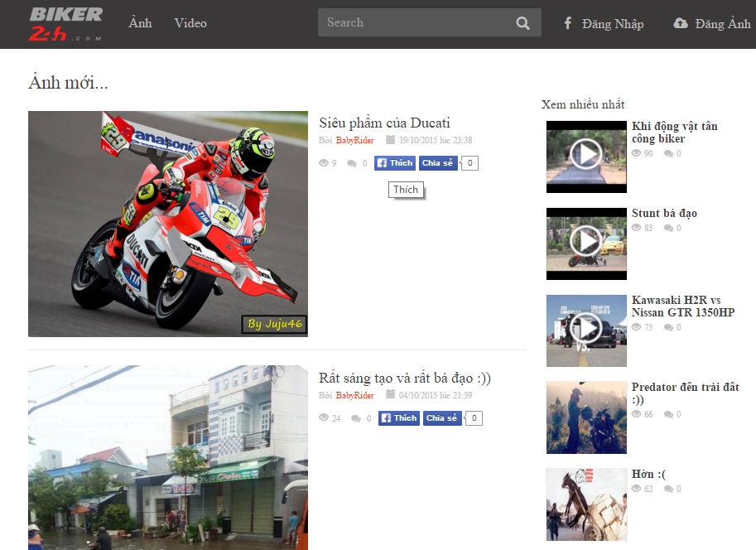Click calendar icon next to 04/10/2015 date
Image resolution: width=756 pixels, height=550 pixels.
click(391, 394)
